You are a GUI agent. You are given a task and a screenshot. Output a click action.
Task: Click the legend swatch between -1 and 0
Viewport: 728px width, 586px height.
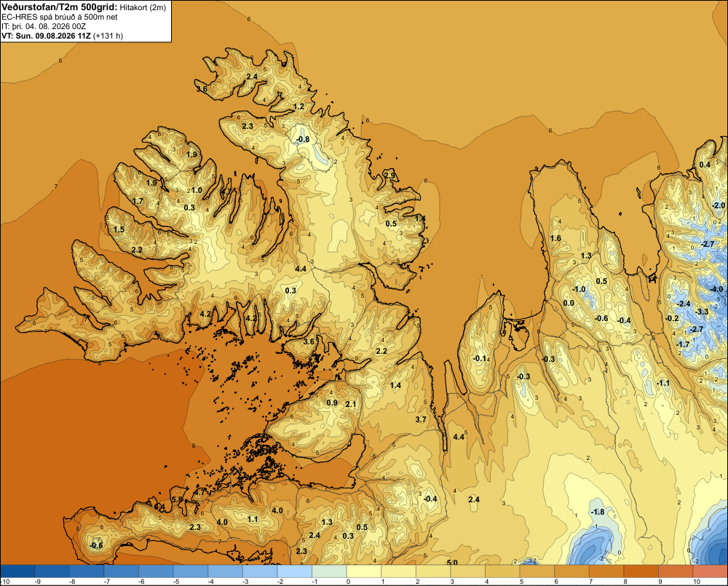pos(330,571)
